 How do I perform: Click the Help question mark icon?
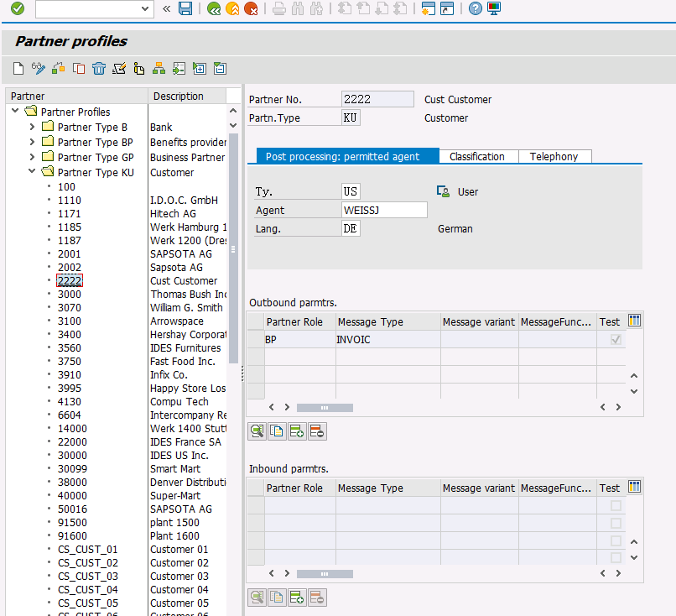coord(476,8)
